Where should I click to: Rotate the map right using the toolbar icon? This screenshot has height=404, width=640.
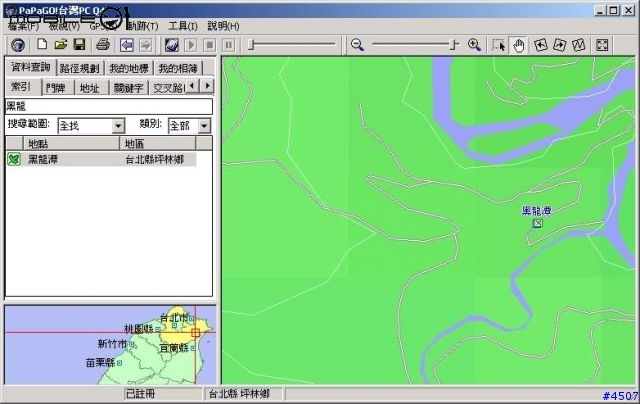tap(560, 45)
